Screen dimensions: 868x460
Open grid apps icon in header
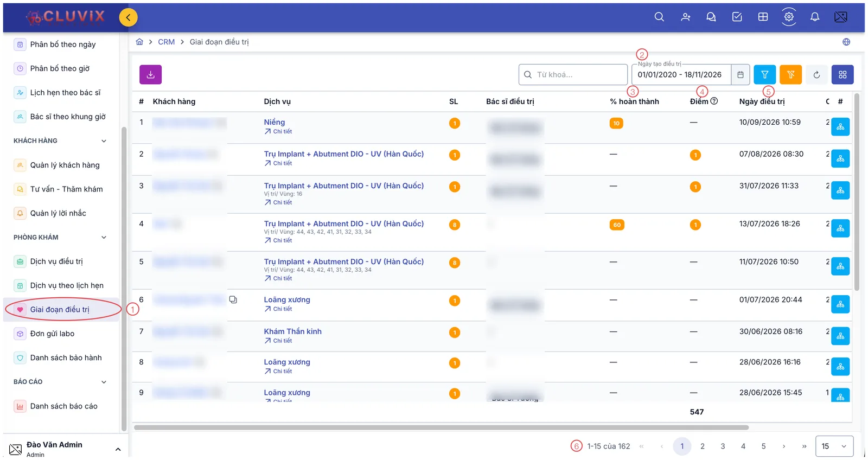tap(763, 17)
